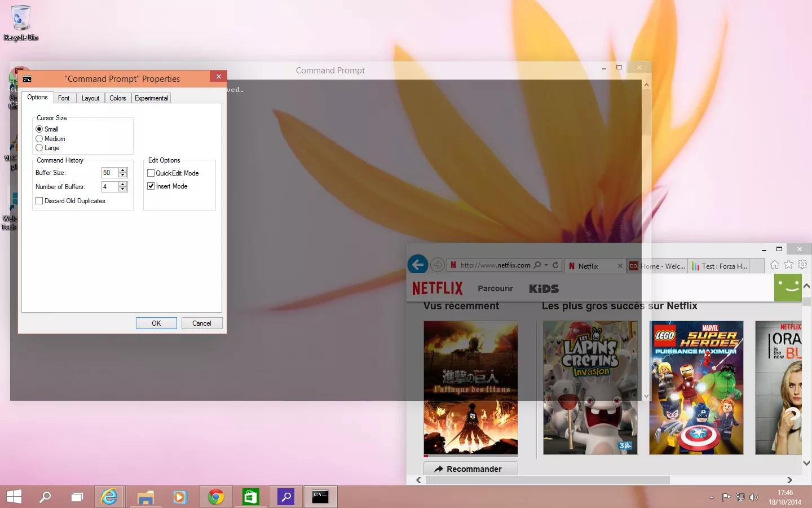This screenshot has width=812, height=508.
Task: Open network icon in system tray
Action: tap(740, 497)
